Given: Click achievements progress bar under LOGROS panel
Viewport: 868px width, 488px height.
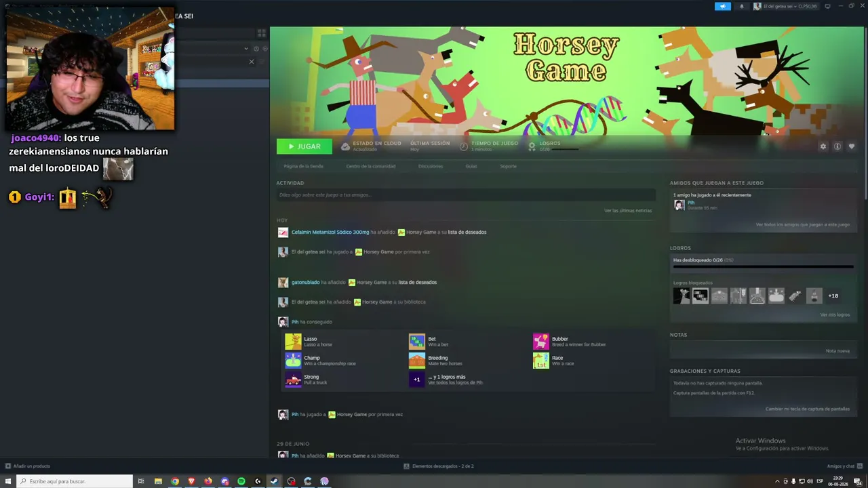Looking at the screenshot, I should coord(763,266).
